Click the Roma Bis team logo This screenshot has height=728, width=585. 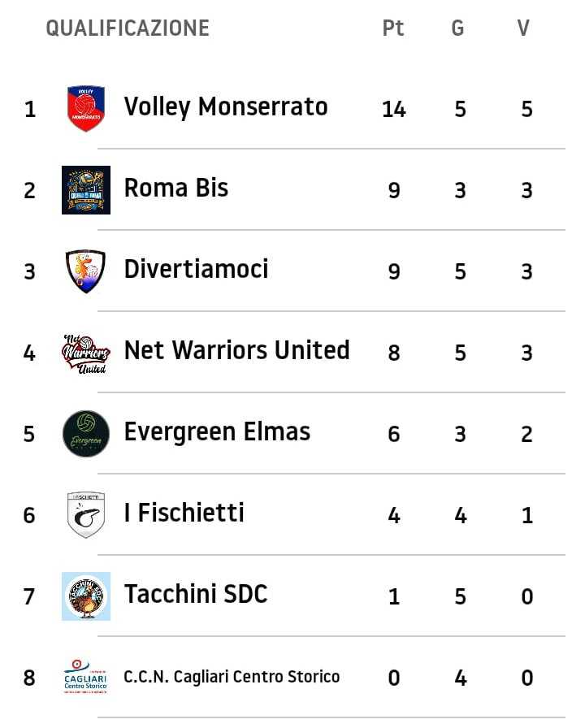[85, 189]
